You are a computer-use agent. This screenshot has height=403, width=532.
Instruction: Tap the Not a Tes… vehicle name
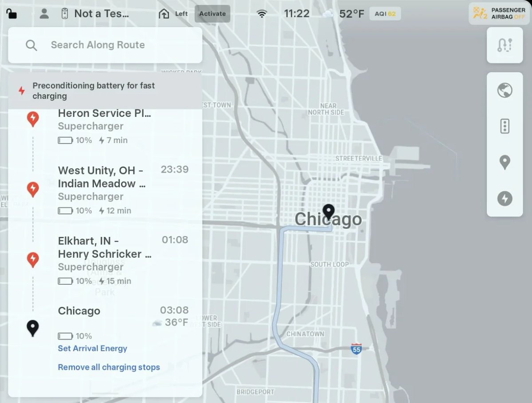[102, 14]
